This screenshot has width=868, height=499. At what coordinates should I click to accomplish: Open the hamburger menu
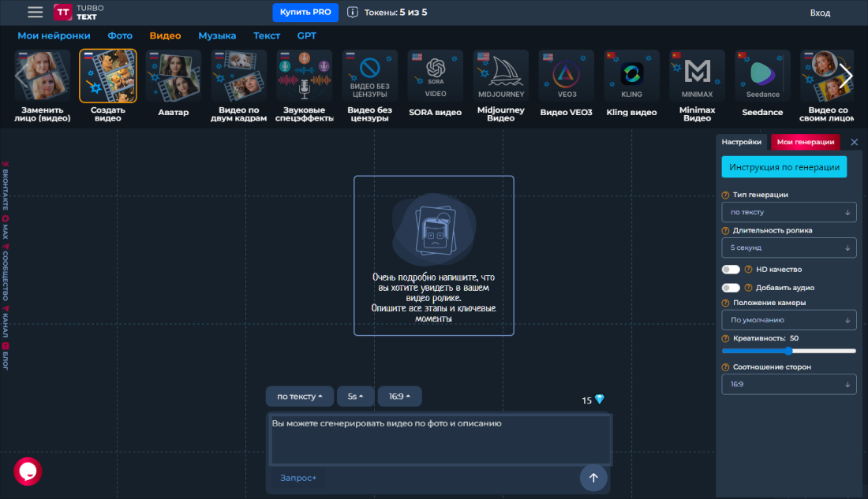point(35,13)
